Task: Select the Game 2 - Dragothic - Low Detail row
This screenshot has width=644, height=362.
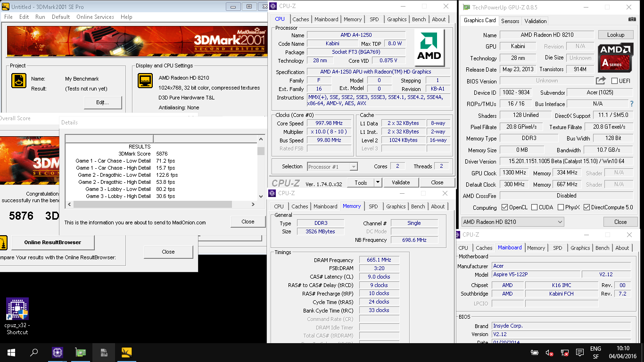Action: click(x=162, y=175)
